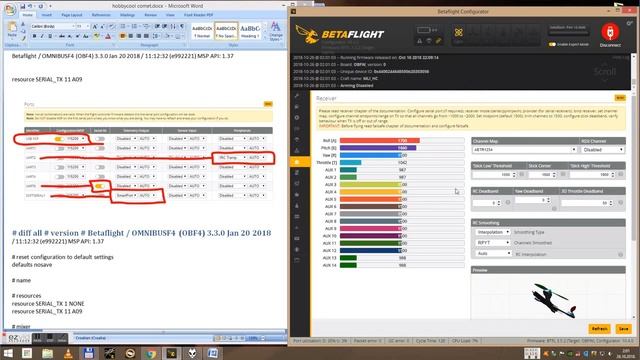
Task: Open the Channel Map dropdown showing AETR1234
Action: [524, 150]
